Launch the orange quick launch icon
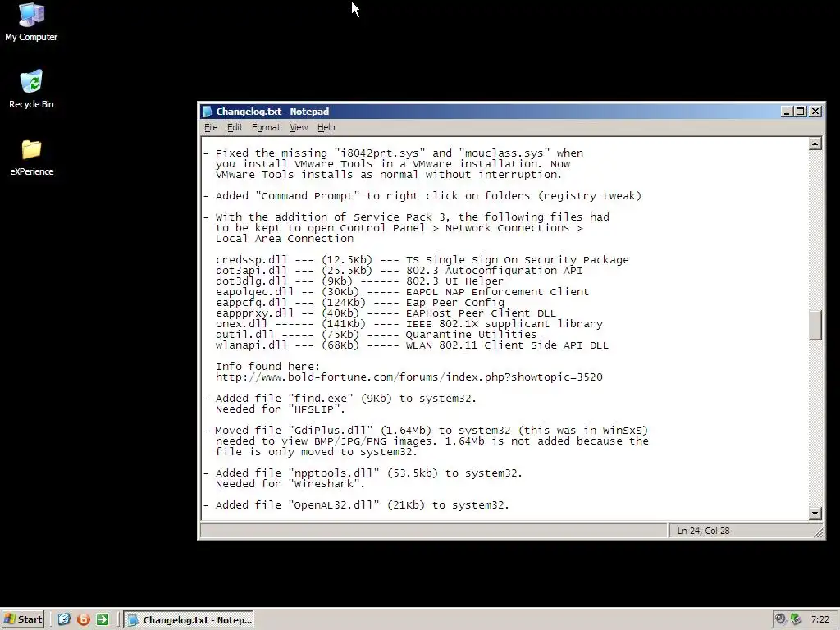 [83, 619]
